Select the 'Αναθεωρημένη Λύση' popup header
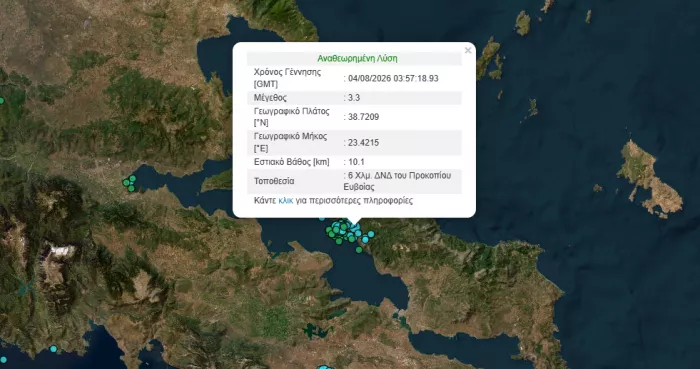 357,58
